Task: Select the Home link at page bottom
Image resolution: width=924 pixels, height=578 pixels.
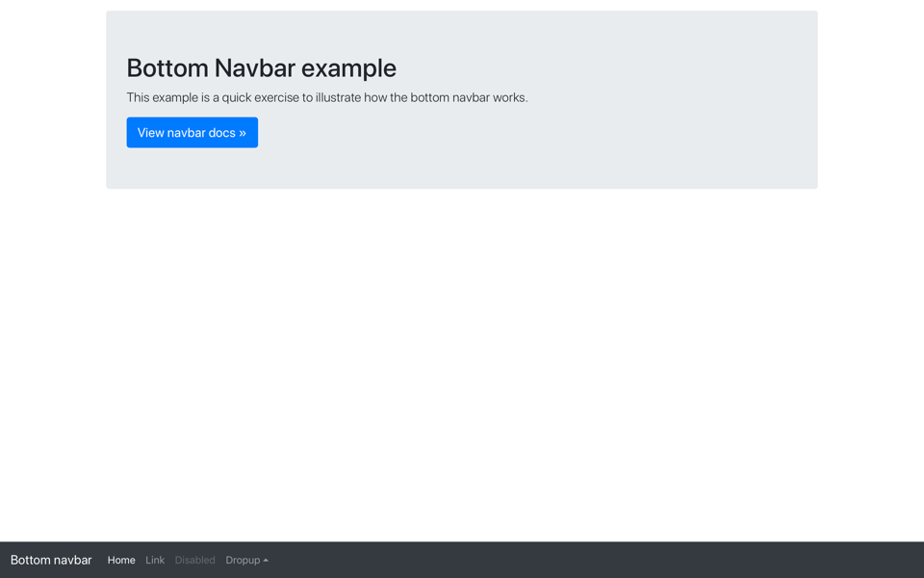Action: click(x=121, y=560)
